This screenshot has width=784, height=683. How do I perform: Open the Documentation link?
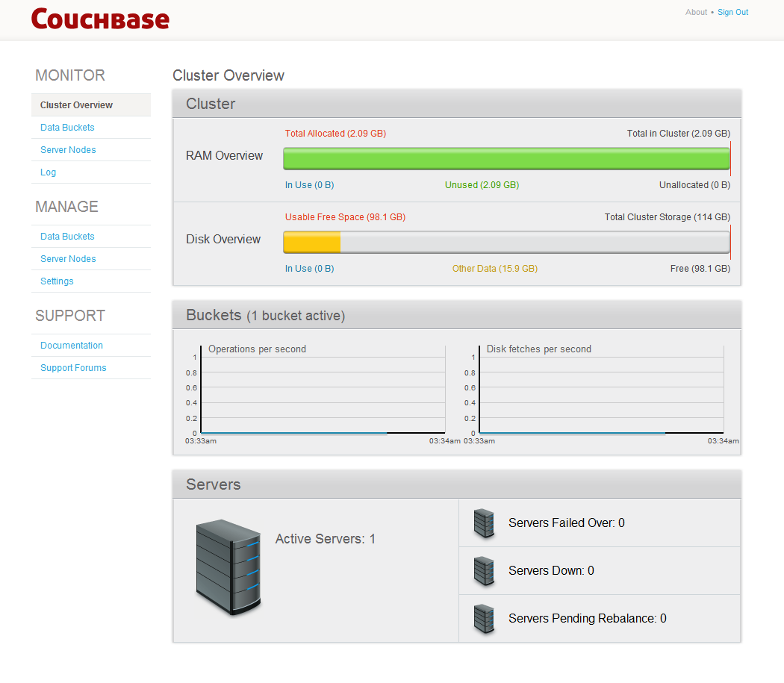pyautogui.click(x=72, y=346)
